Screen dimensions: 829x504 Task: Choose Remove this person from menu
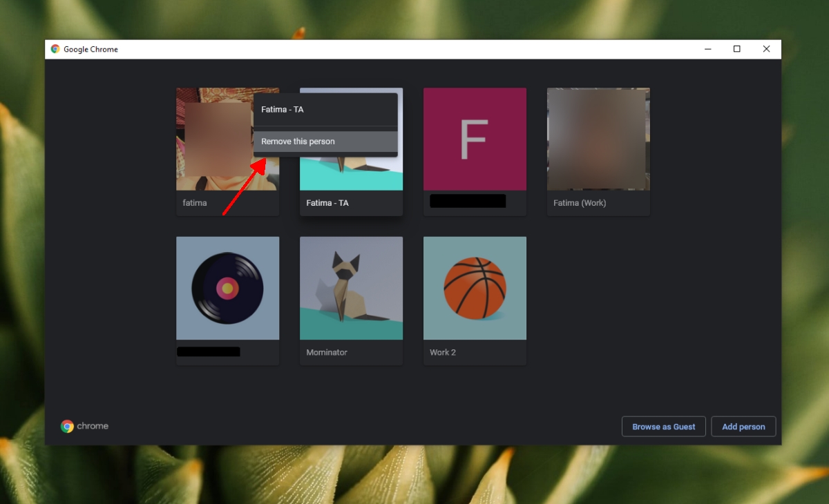(x=325, y=142)
